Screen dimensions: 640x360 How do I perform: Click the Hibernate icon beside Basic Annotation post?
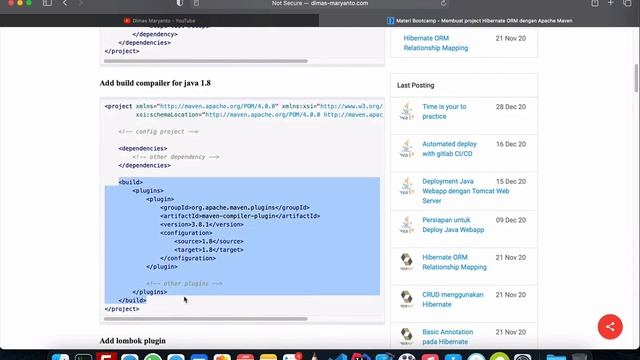(x=407, y=336)
